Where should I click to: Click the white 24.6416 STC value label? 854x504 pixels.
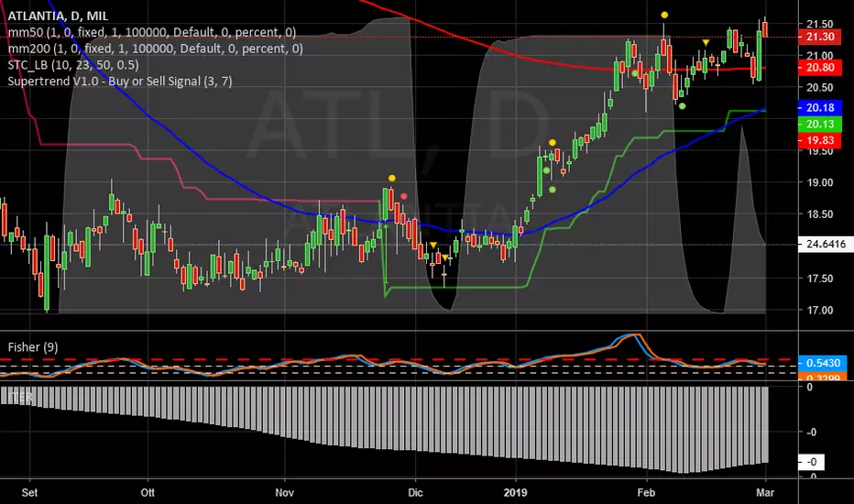(x=825, y=244)
